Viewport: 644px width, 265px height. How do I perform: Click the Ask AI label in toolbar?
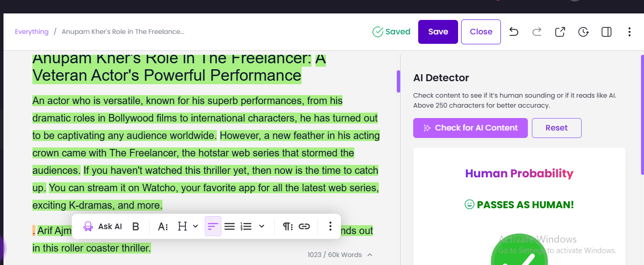110,226
